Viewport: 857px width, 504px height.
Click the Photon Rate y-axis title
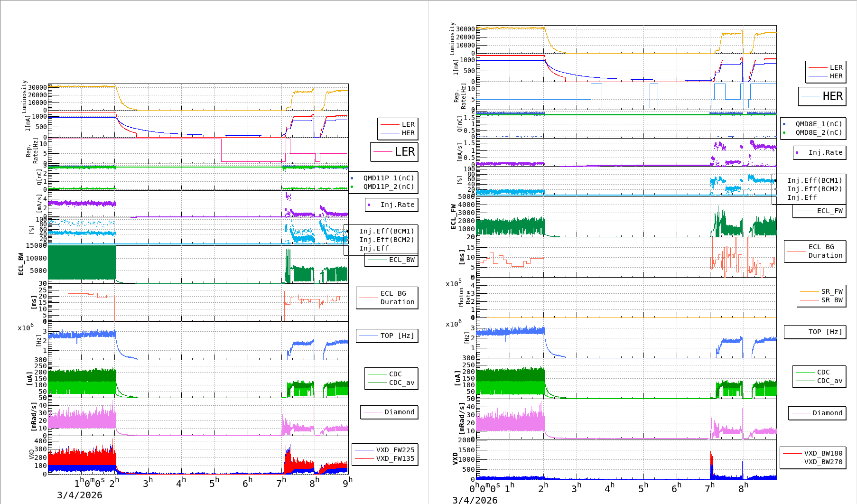coord(465,298)
